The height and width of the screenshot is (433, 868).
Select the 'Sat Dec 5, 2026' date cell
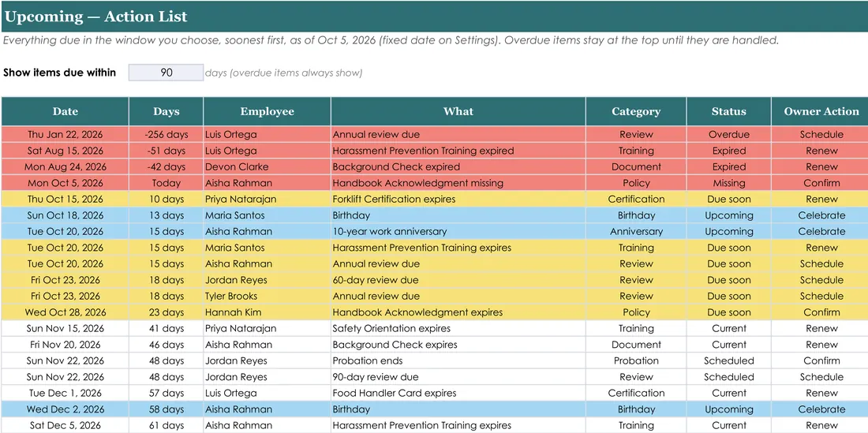[65, 425]
